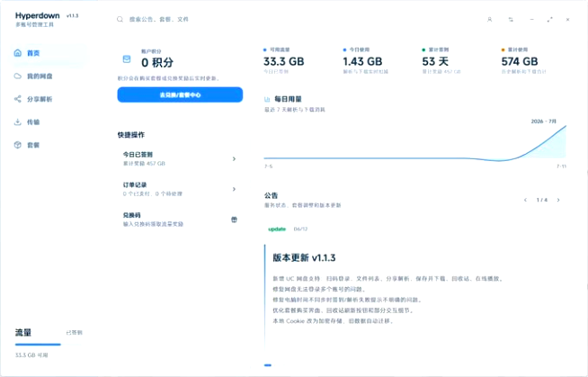Open the user account icon in title bar
588x377 pixels.
click(489, 20)
